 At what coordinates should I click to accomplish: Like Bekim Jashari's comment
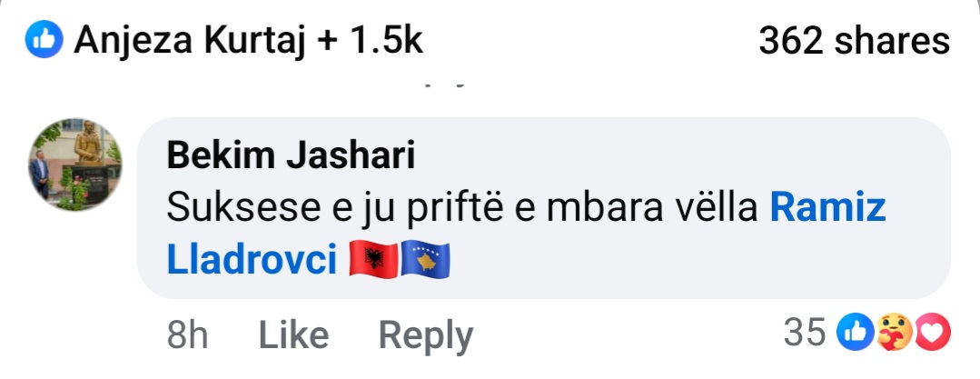pyautogui.click(x=293, y=334)
